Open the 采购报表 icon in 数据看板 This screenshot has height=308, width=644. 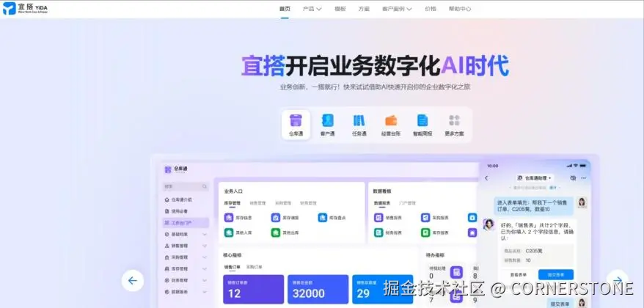425,218
